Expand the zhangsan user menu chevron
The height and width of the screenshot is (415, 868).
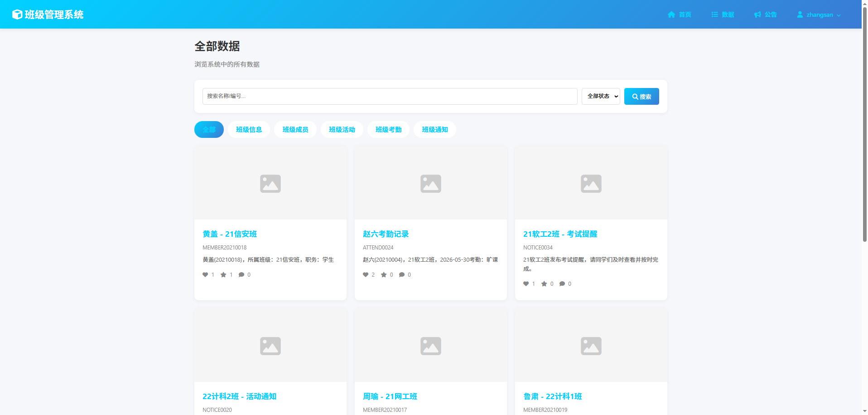coord(839,15)
